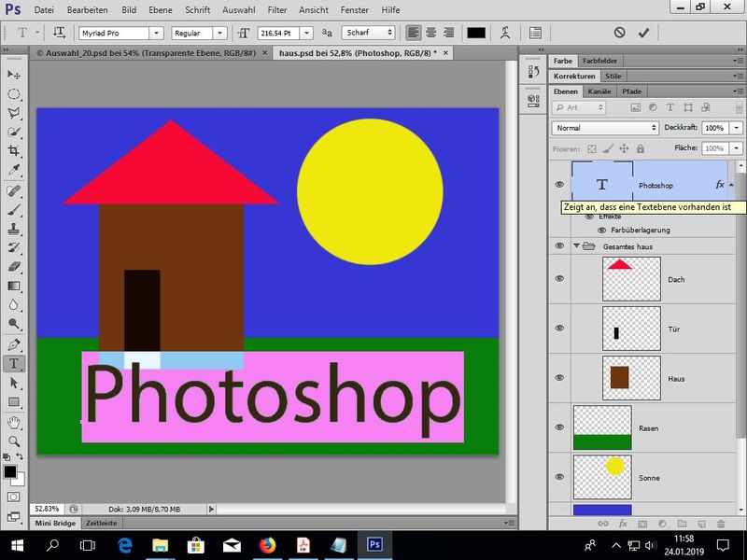Click the black text color swatch

pyautogui.click(x=476, y=33)
